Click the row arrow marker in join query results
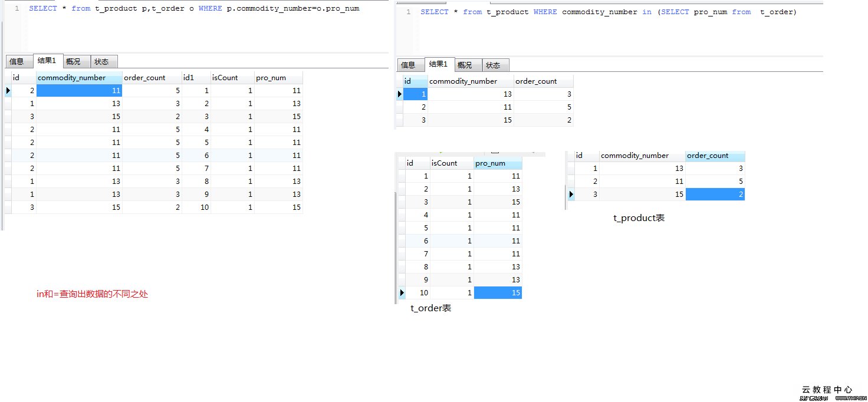This screenshot has height=402, width=868. (8, 91)
